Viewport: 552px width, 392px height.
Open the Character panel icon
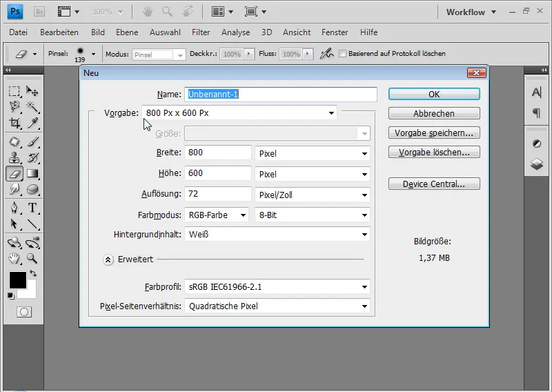pyautogui.click(x=537, y=92)
